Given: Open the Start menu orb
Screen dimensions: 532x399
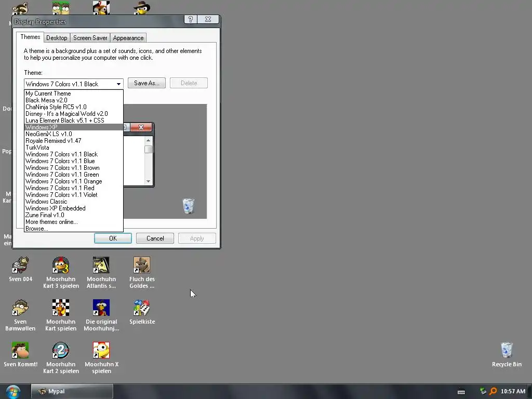Looking at the screenshot, I should 13,392.
